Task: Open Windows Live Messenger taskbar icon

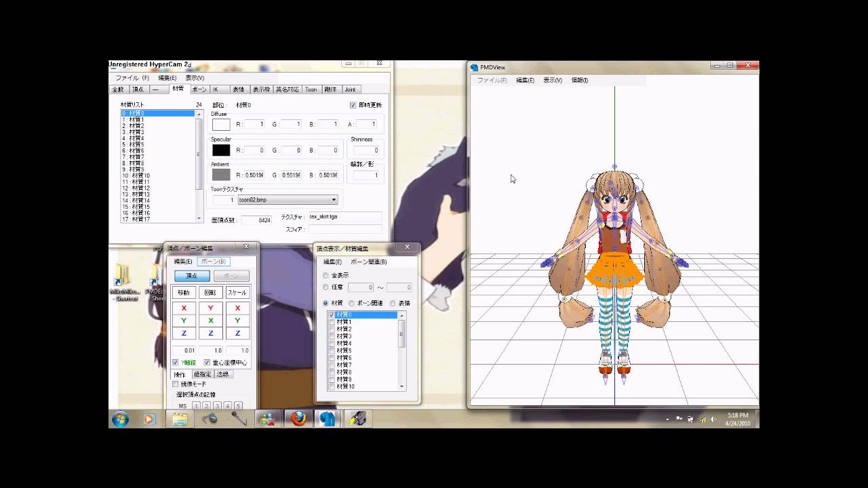Action: coord(268,419)
